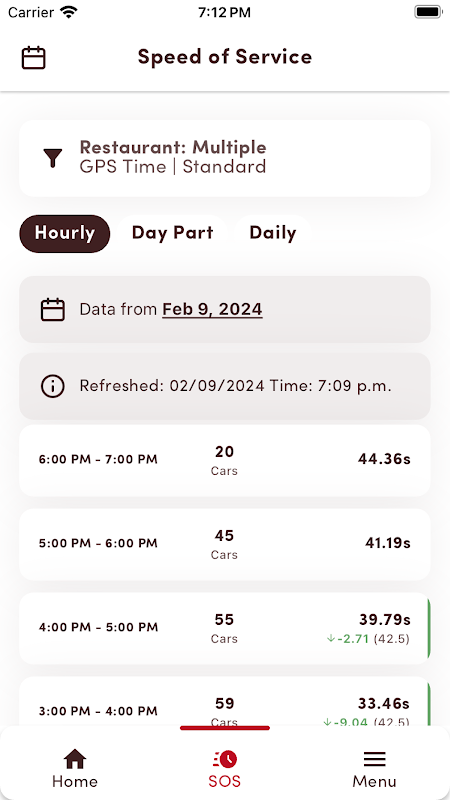
Task: Tap the funnel filter icon
Action: [x=53, y=158]
